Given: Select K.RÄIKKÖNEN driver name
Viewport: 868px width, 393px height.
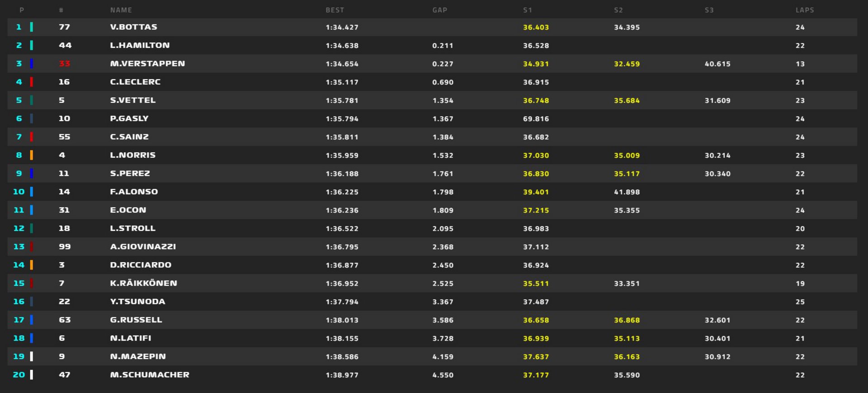Looking at the screenshot, I should coord(143,283).
